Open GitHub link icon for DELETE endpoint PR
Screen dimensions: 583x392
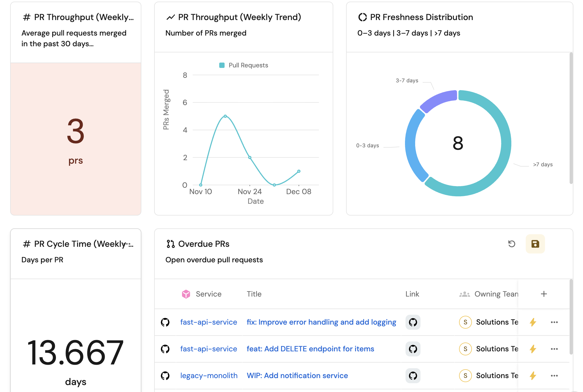coord(413,349)
